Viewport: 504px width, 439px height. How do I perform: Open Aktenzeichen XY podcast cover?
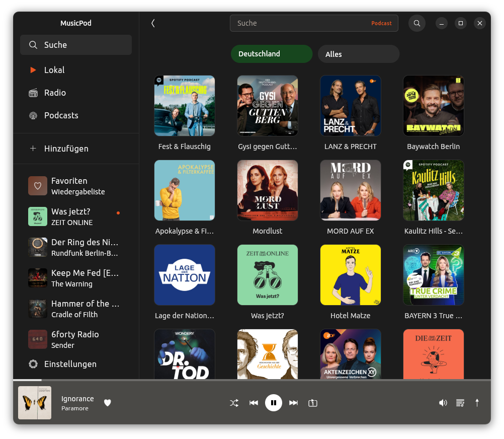[x=351, y=354]
